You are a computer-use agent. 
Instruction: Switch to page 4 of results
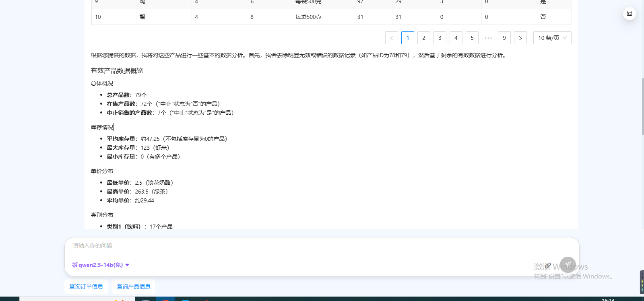point(456,38)
